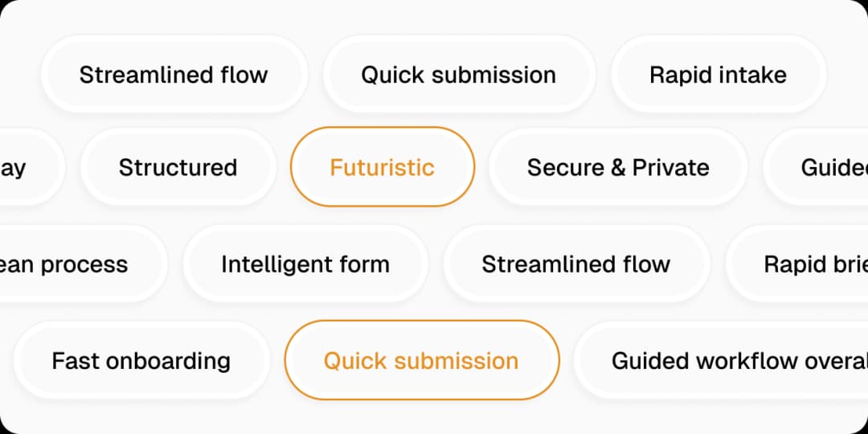868x434 pixels.
Task: Pick the Fast onboarding tag
Action: pyautogui.click(x=141, y=360)
